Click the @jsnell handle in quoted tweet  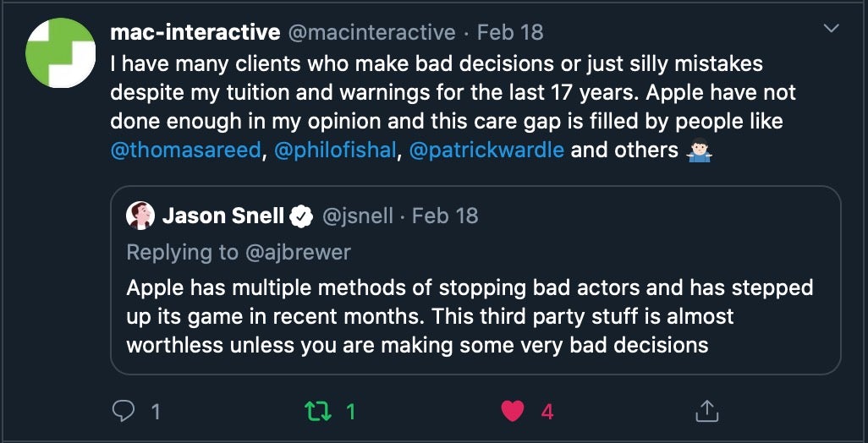pyautogui.click(x=358, y=216)
